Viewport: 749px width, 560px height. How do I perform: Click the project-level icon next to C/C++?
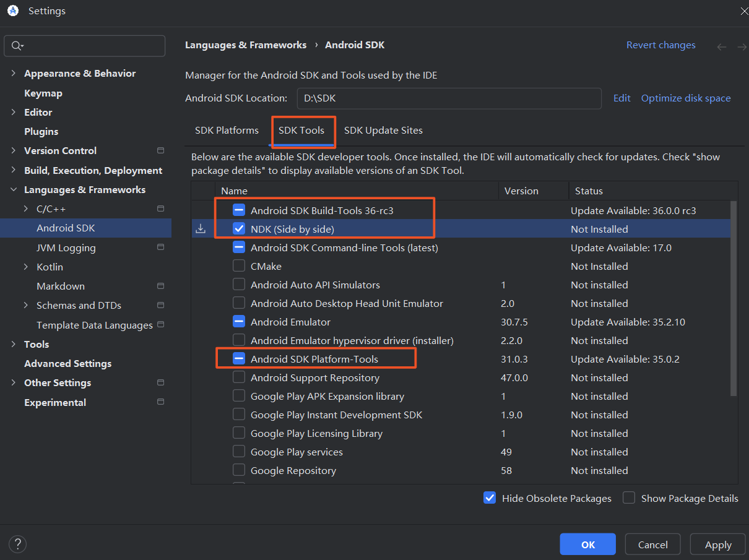(161, 209)
